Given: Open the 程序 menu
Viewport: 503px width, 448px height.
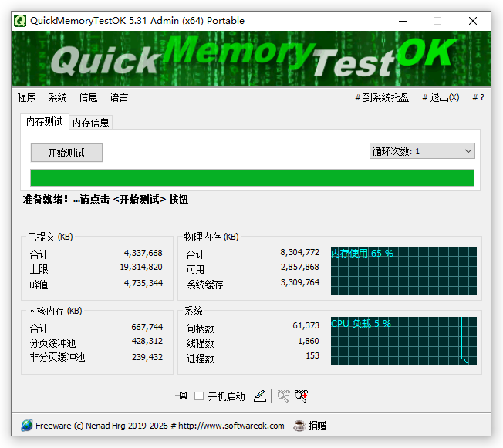Looking at the screenshot, I should click(x=27, y=97).
